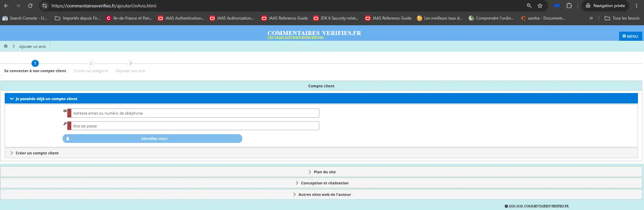Open the JAAS Authentication bookmark
This screenshot has height=210, width=644.
(x=181, y=18)
